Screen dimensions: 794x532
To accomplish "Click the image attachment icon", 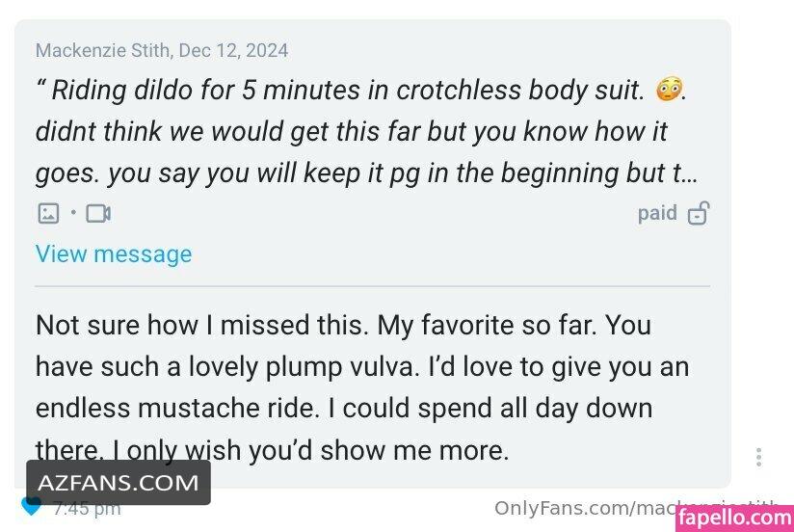I will [48, 213].
